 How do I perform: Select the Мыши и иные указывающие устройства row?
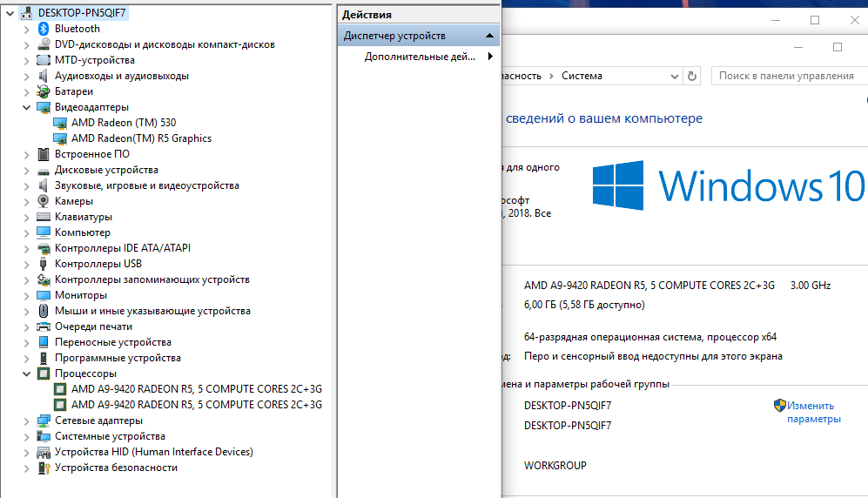(152, 311)
